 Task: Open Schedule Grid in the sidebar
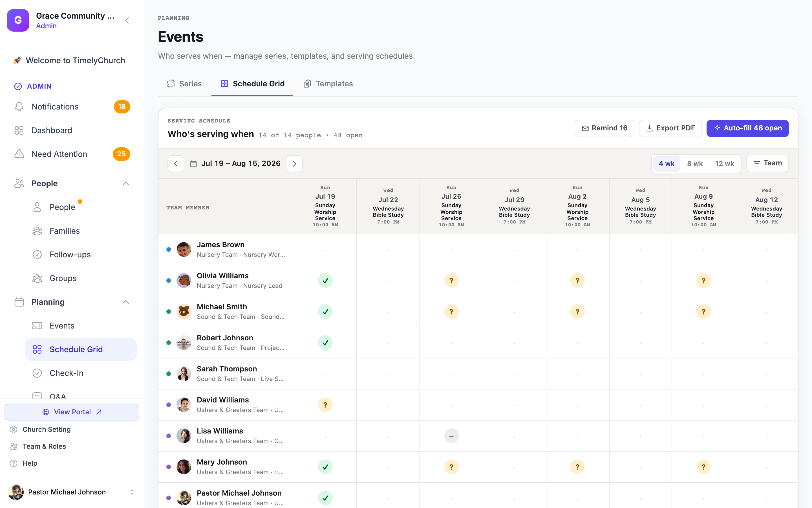(81, 349)
